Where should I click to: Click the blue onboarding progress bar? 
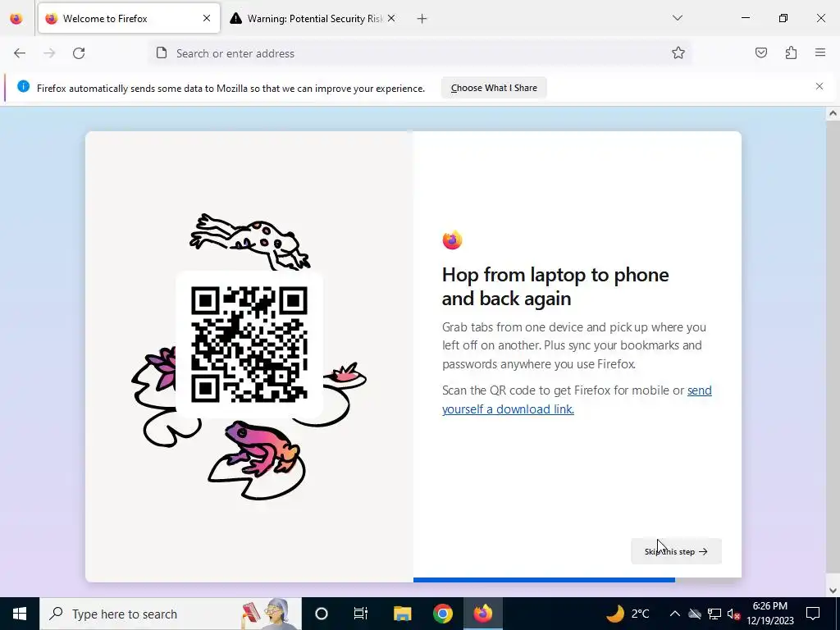[x=545, y=580]
